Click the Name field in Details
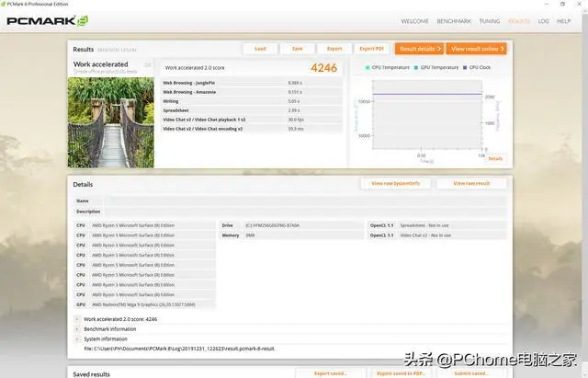This screenshot has width=588, height=378. pyautogui.click(x=303, y=200)
